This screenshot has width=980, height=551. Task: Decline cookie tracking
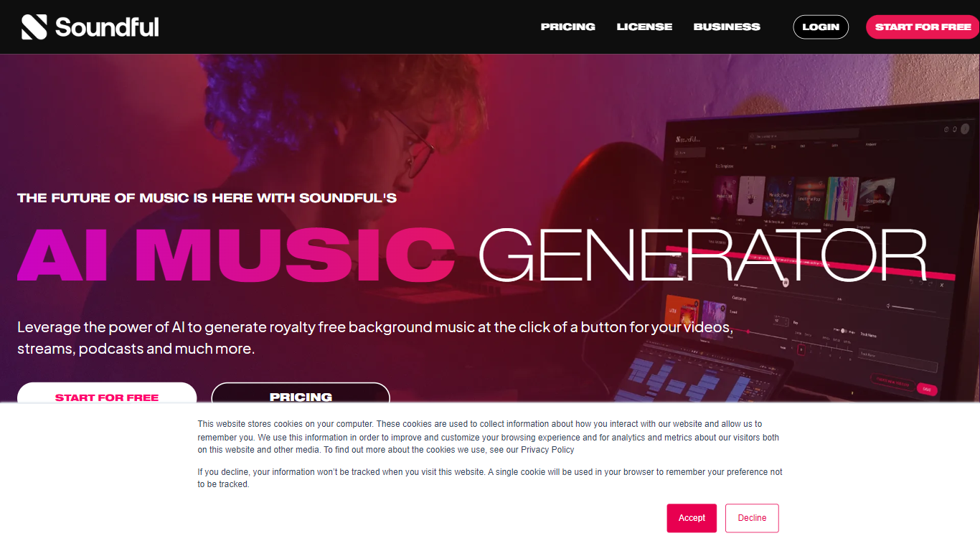pos(752,518)
